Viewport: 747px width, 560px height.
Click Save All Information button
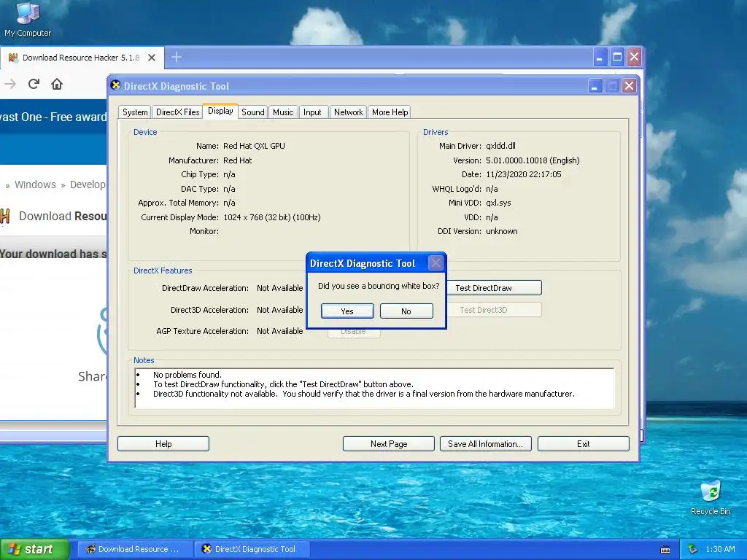(485, 444)
